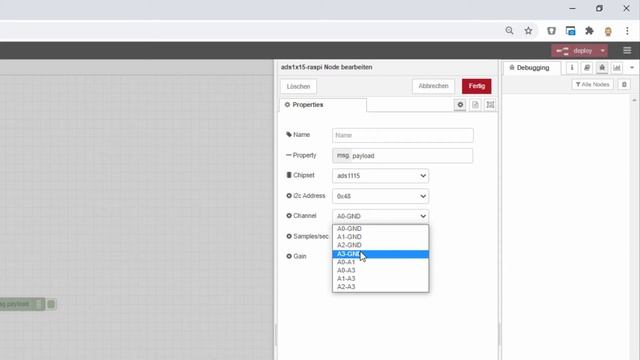Select A2-GND in the channel list

(x=380, y=245)
